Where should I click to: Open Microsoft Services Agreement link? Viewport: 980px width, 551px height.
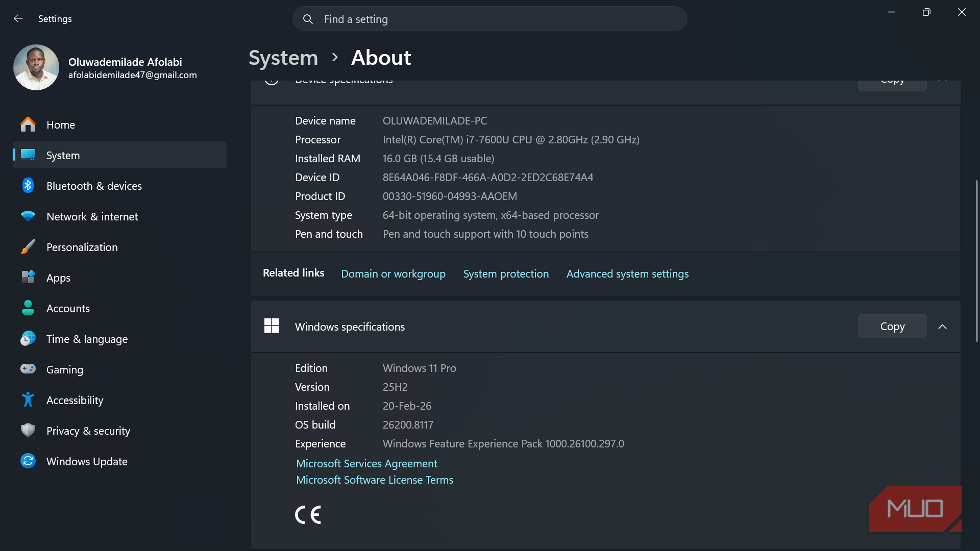[366, 463]
